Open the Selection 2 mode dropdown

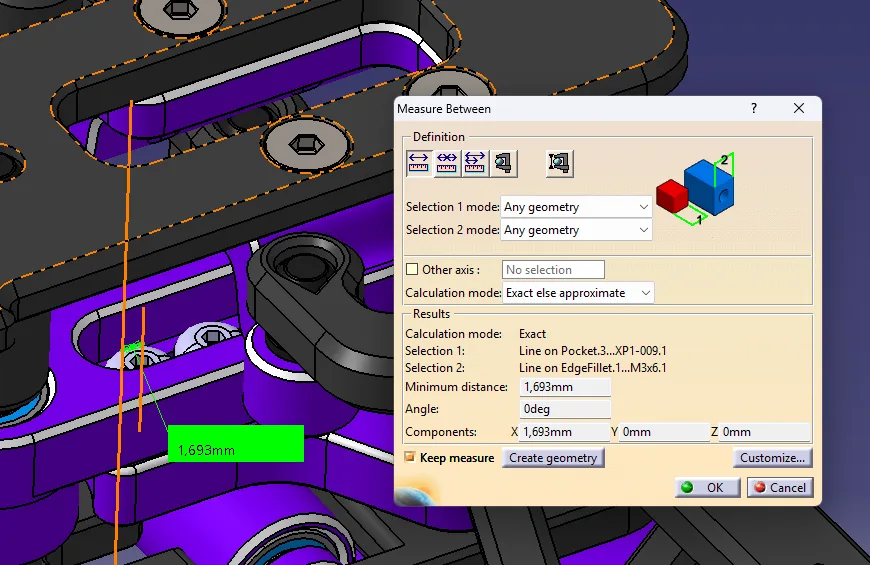point(576,230)
